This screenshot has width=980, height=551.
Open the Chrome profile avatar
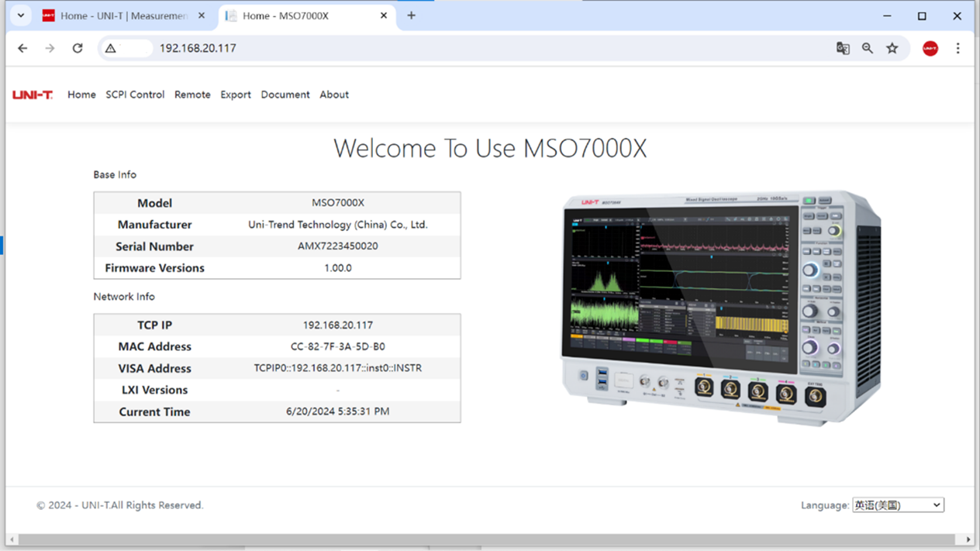click(x=930, y=48)
